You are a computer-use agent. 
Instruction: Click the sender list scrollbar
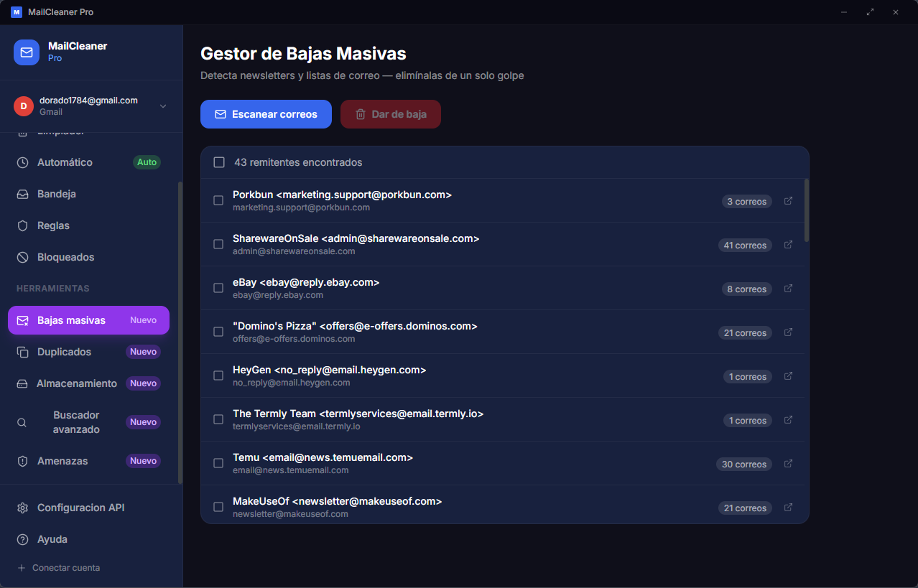coord(807,210)
